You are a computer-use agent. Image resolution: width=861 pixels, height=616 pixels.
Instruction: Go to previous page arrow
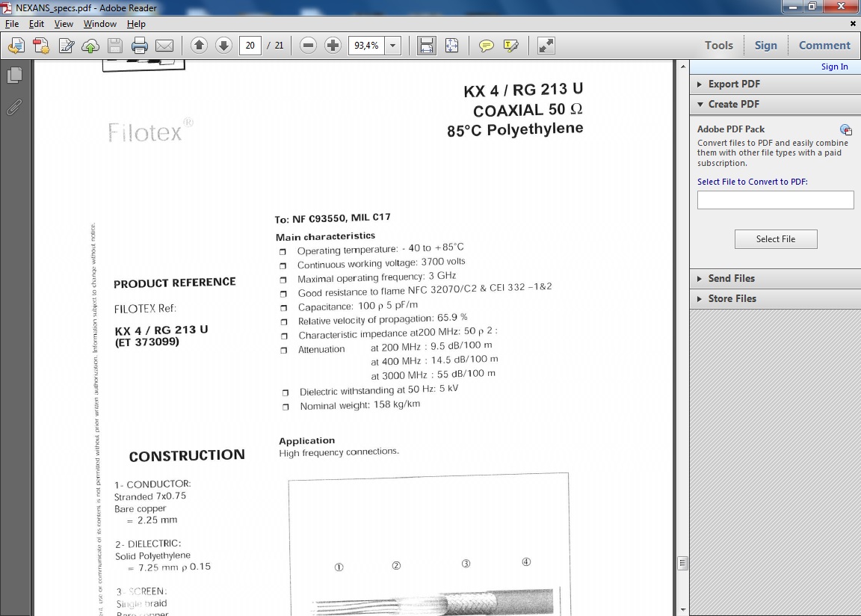(x=199, y=46)
